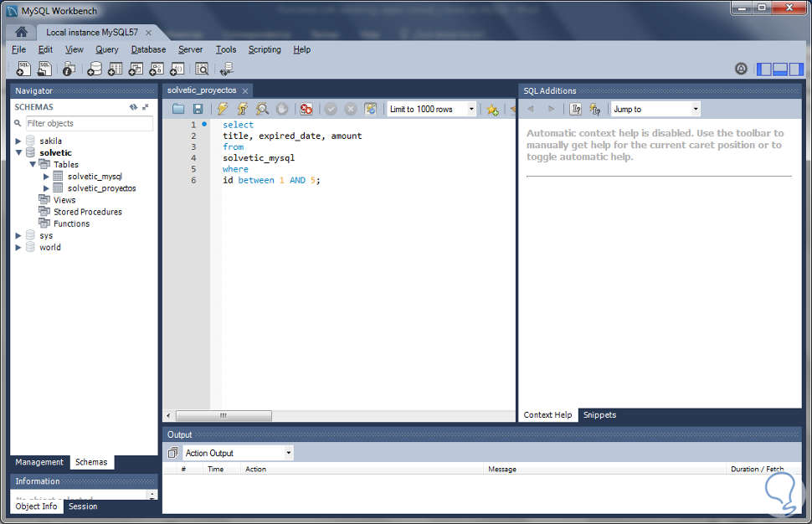Create a new stored procedure
This screenshot has width=812, height=524.
(x=157, y=69)
